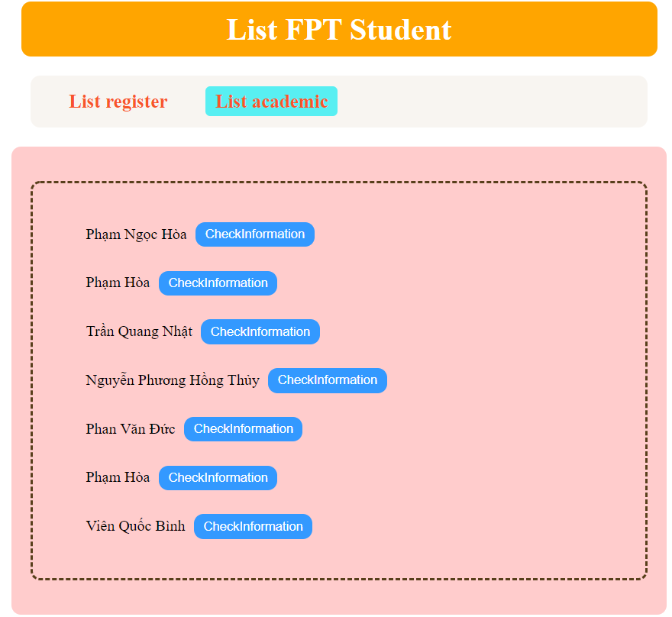
Task: Click the name Phan Văn Đức
Action: pos(131,429)
